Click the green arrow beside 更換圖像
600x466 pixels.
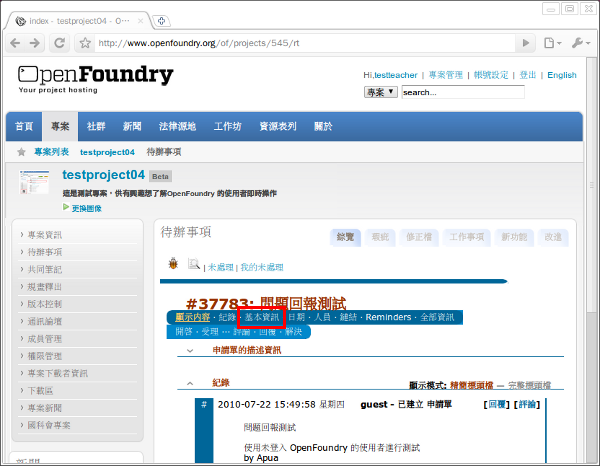(x=66, y=207)
